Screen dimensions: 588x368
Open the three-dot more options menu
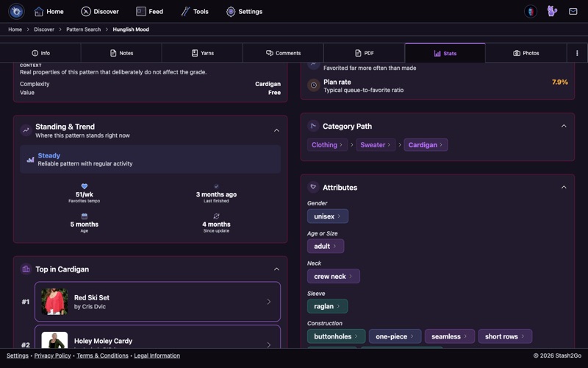click(x=577, y=53)
